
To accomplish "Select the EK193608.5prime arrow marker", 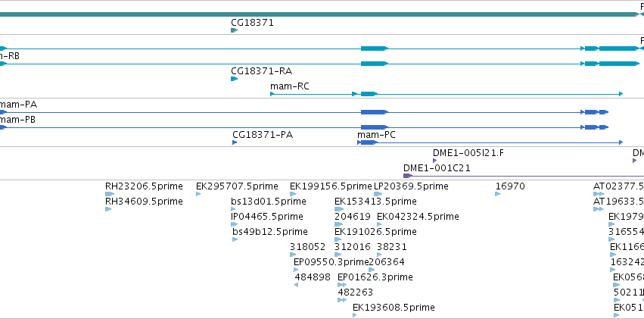I will (355, 315).
